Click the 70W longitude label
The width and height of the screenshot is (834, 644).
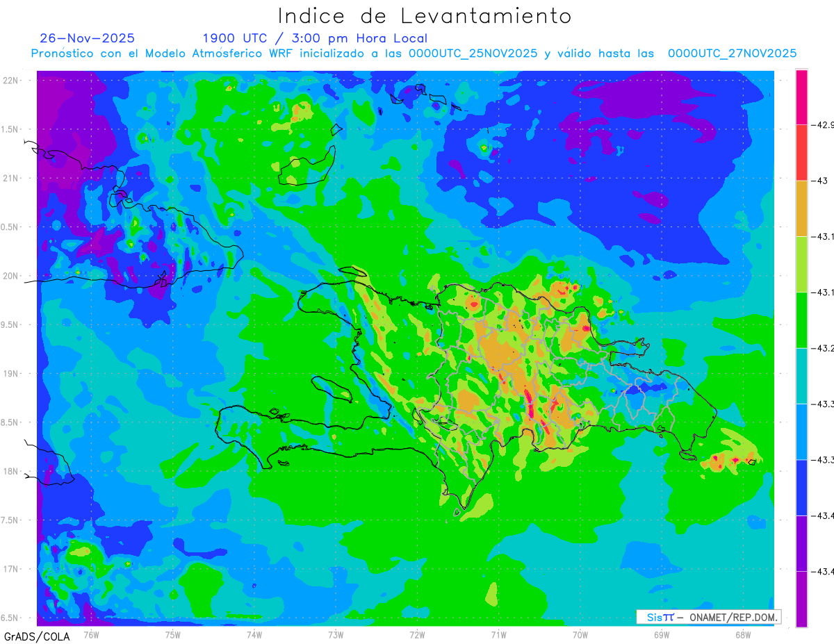point(580,634)
